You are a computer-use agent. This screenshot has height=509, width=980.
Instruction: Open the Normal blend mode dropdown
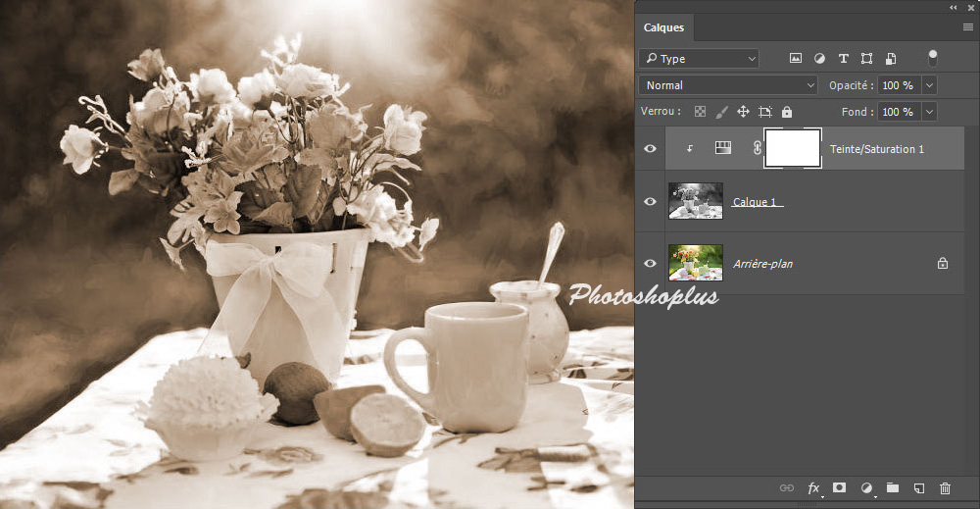(727, 85)
